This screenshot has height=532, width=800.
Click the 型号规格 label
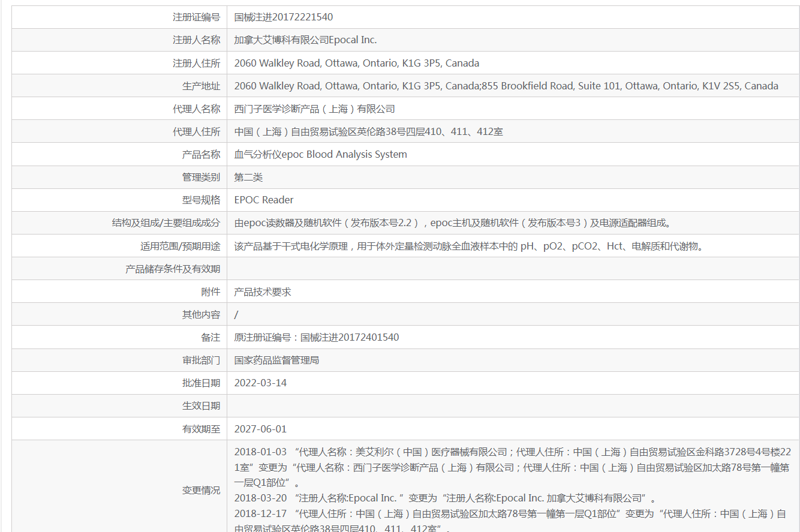(201, 200)
